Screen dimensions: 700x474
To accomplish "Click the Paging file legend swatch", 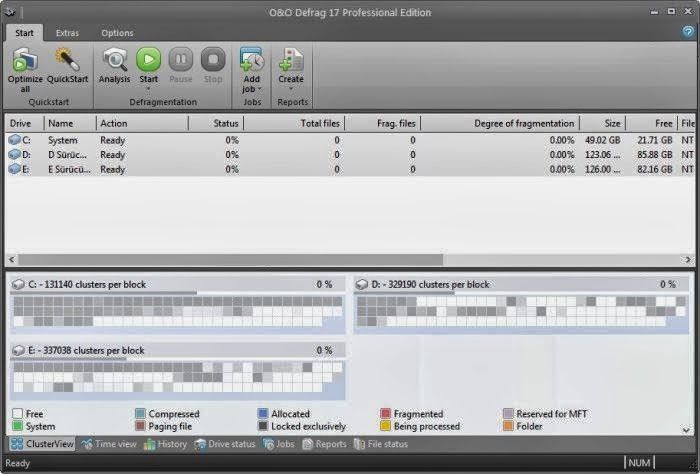I will (140, 426).
